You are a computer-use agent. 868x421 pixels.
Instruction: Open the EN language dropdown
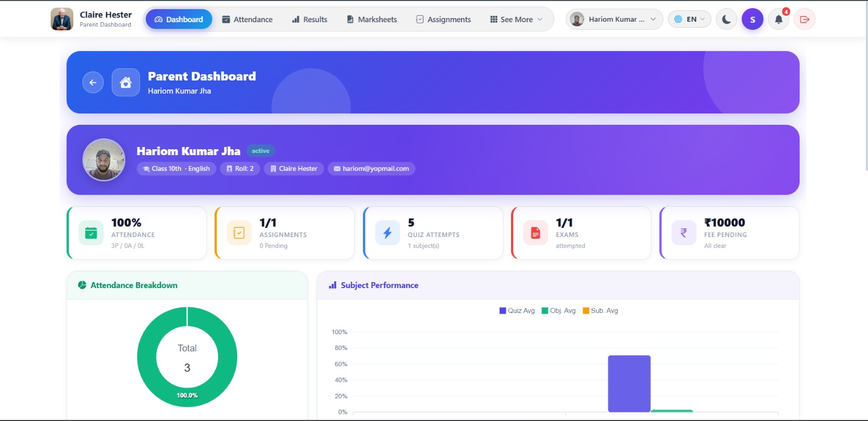pos(690,20)
